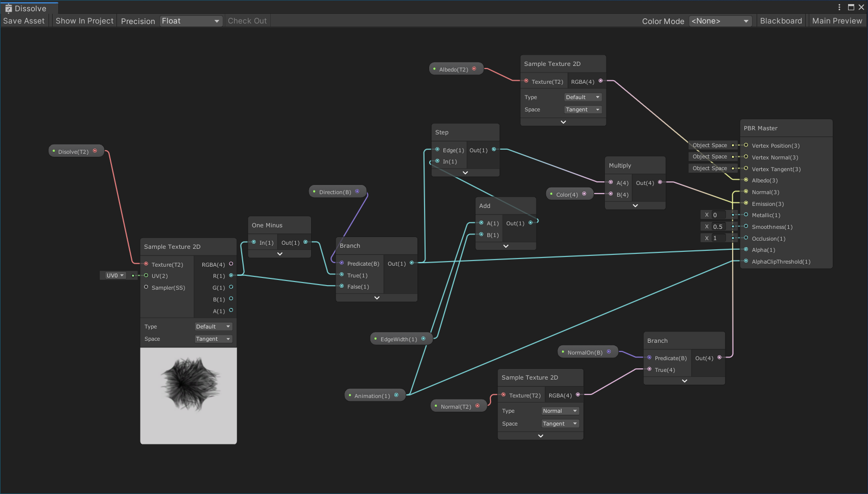Viewport: 868px width, 494px height.
Task: Click the Vertex Tangent(3) input port
Action: [746, 169]
